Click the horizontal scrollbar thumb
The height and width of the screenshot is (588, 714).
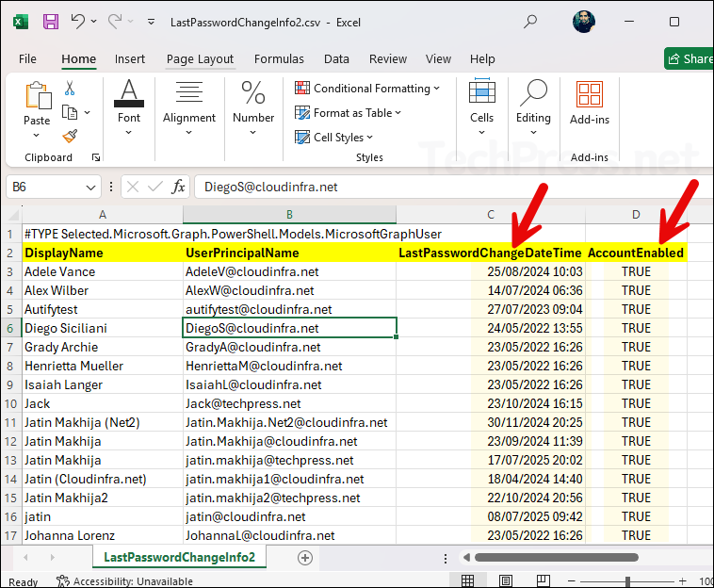tap(557, 558)
